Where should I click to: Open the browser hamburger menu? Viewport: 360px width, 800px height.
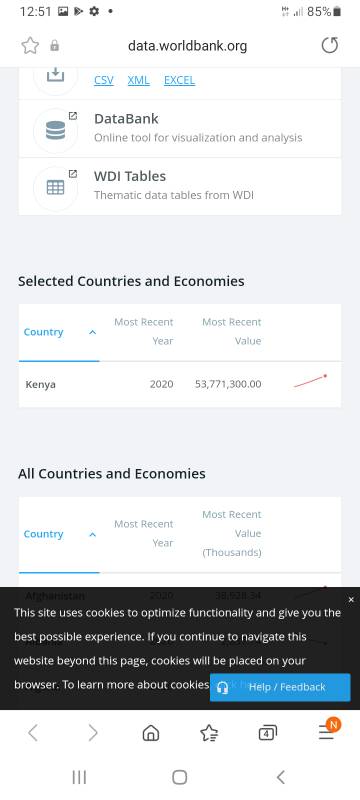point(326,732)
